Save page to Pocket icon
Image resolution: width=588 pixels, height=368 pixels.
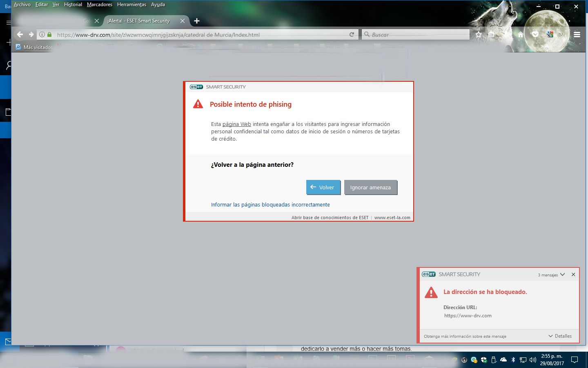point(535,35)
